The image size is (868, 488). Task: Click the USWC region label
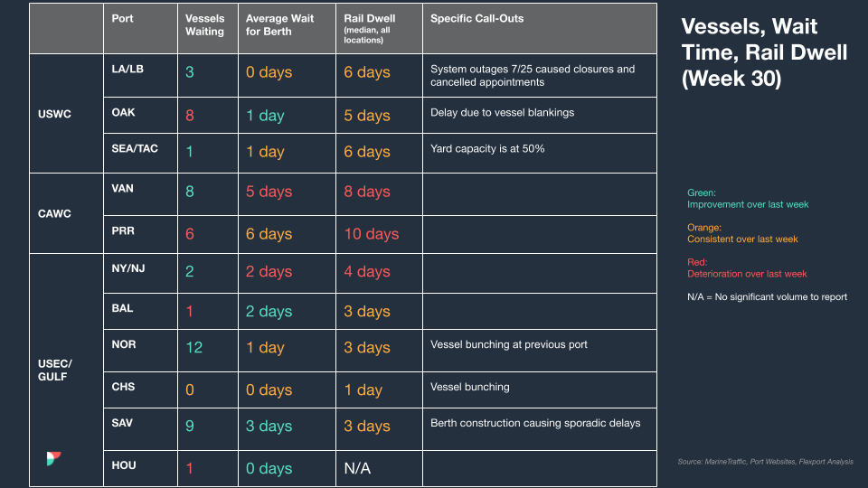(x=54, y=114)
